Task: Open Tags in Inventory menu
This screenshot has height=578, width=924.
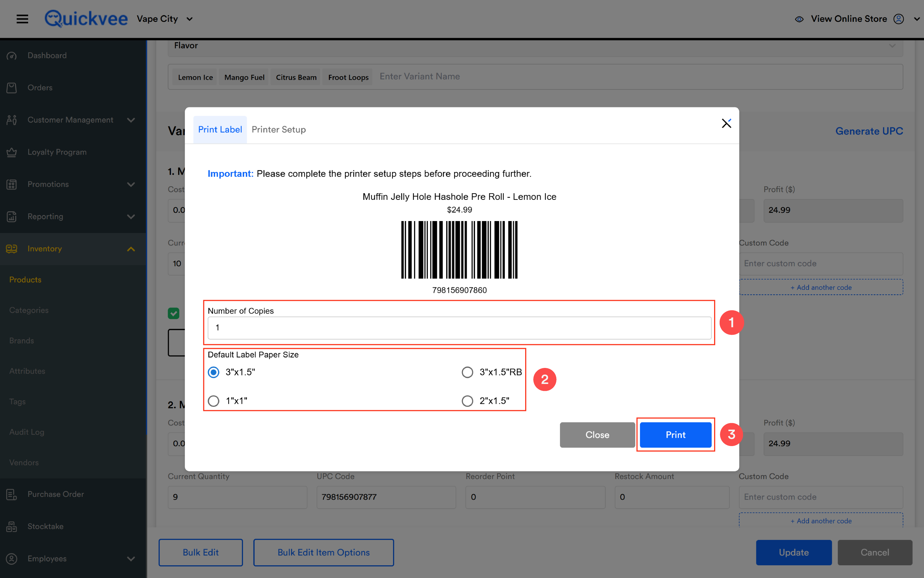Action: click(17, 401)
